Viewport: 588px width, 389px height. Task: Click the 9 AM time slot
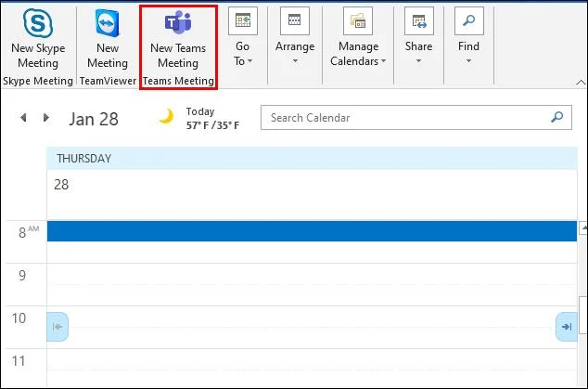(312, 284)
